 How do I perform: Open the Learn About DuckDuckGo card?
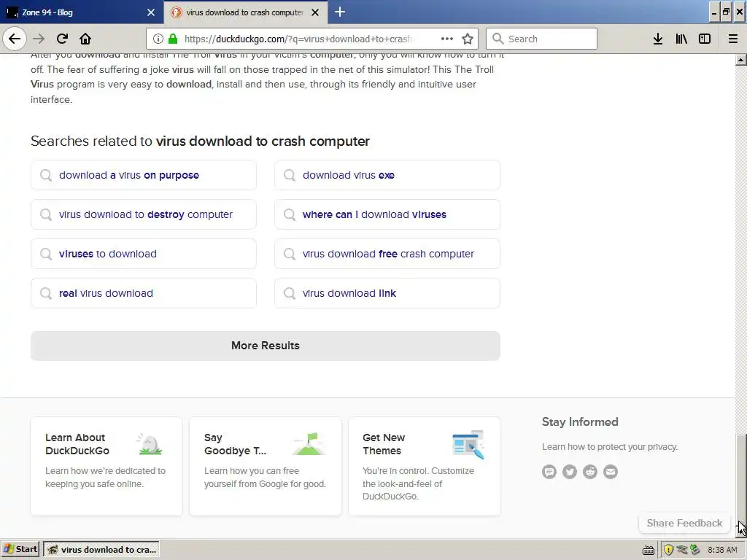107,466
